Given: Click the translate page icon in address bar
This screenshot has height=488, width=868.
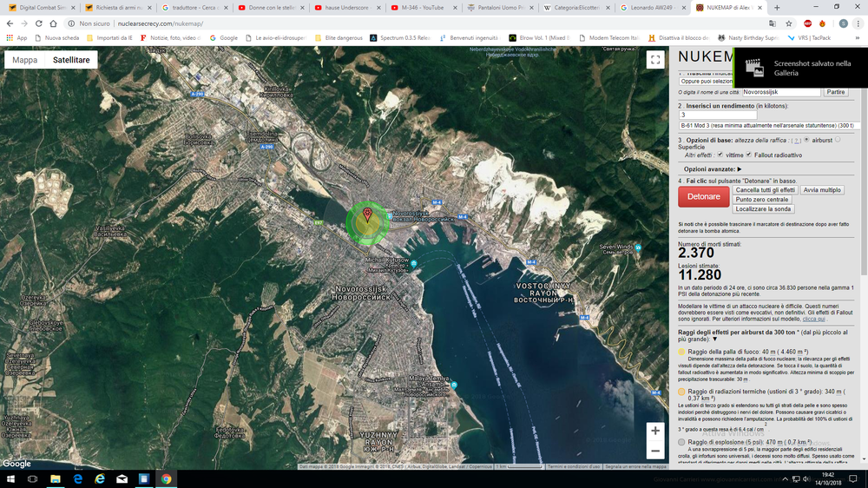Looking at the screenshot, I should pyautogui.click(x=773, y=23).
